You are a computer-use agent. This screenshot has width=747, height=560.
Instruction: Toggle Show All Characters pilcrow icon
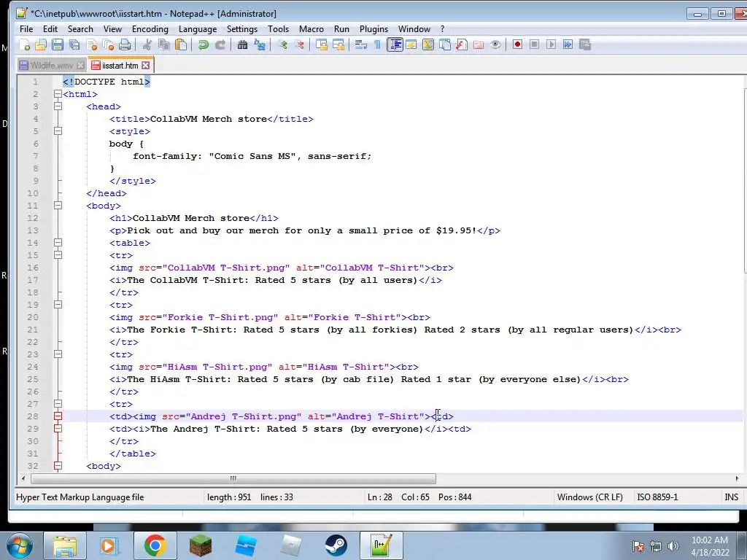(x=377, y=44)
